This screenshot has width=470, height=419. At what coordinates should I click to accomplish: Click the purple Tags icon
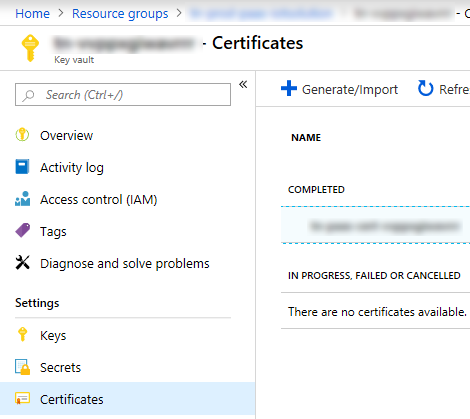pyautogui.click(x=22, y=230)
